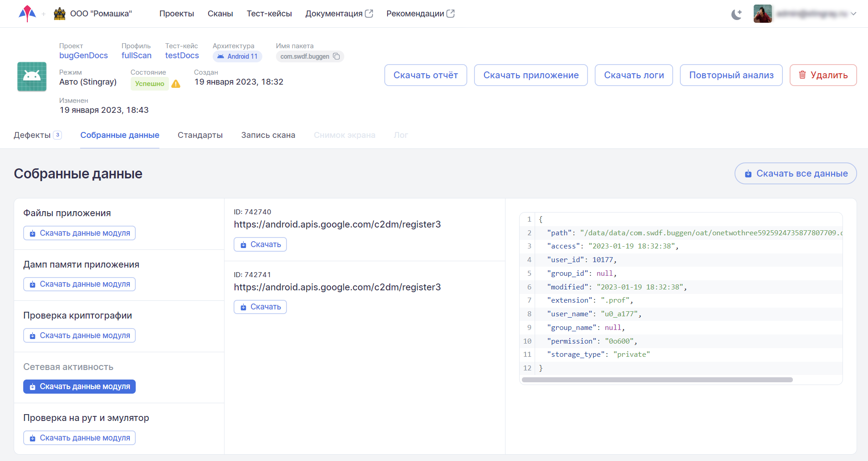Viewport: 868px width, 461px height.
Task: Open the Проекты menu item
Action: (x=176, y=14)
